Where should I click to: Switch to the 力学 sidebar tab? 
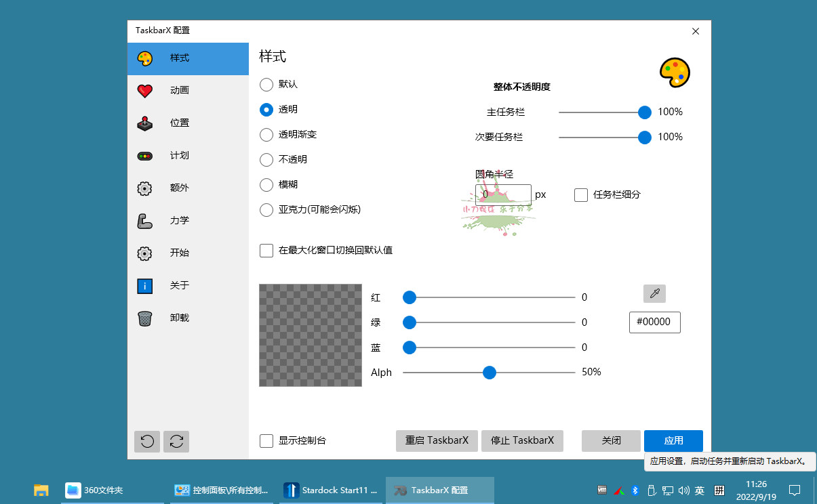(x=180, y=221)
